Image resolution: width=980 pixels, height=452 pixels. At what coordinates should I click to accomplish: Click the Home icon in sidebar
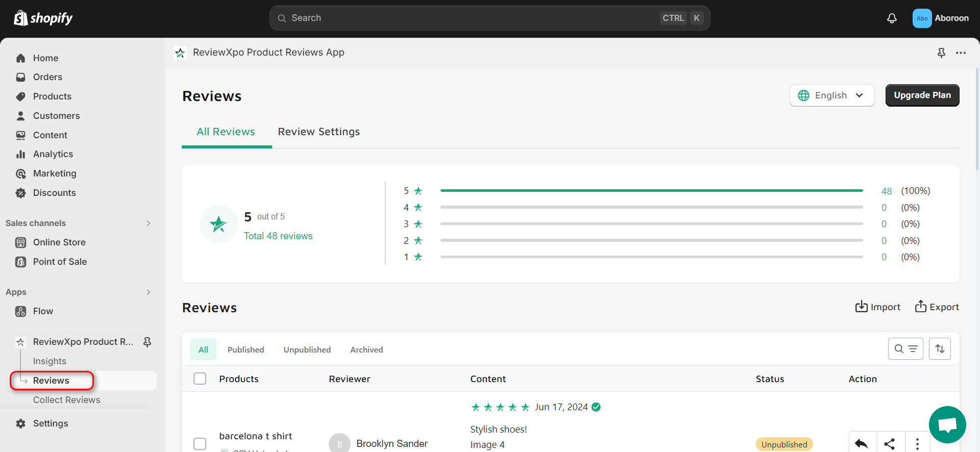(21, 58)
